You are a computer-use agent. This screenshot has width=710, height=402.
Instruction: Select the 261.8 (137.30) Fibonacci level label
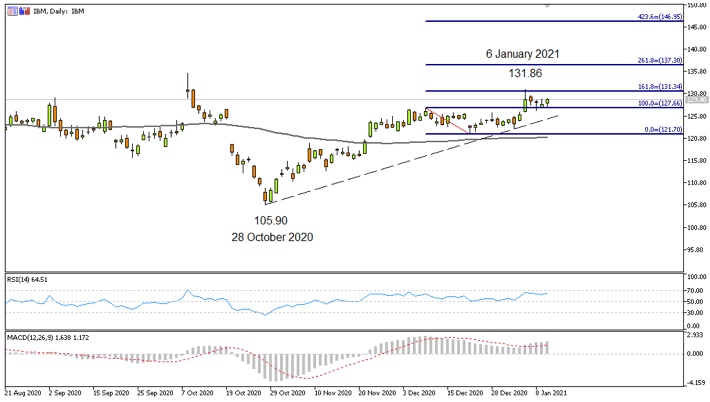tap(660, 60)
